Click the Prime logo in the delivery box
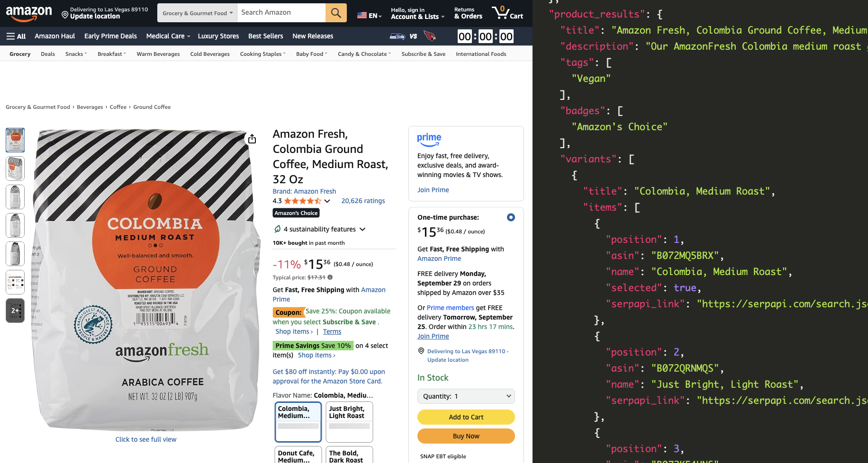This screenshot has height=463, width=868. pyautogui.click(x=429, y=140)
